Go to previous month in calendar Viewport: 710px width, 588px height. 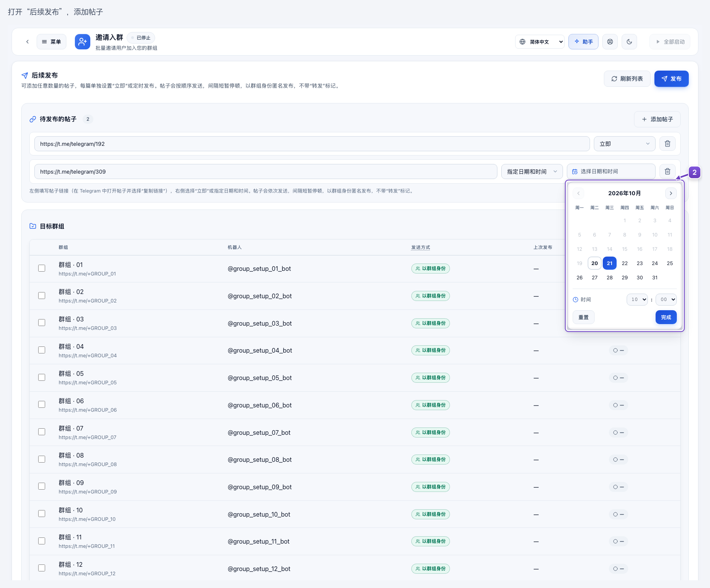[x=578, y=193]
